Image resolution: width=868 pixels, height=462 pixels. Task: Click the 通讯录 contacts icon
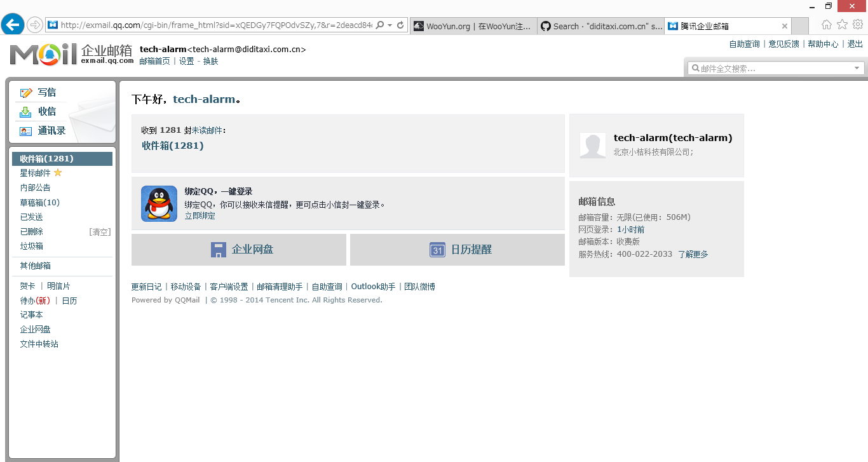(26, 131)
